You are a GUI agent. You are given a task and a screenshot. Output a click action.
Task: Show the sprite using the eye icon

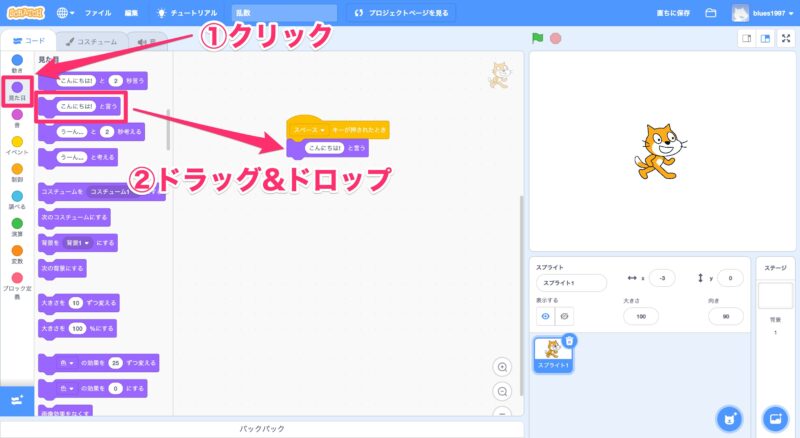coord(546,316)
